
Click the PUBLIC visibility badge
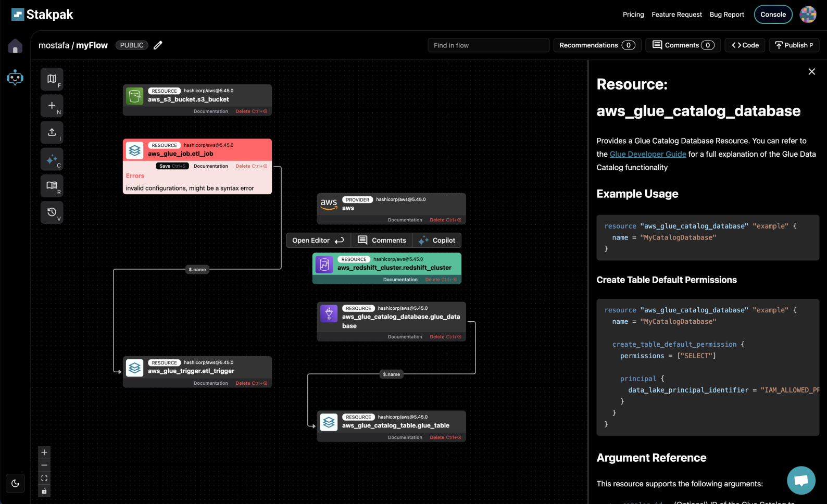tap(132, 45)
